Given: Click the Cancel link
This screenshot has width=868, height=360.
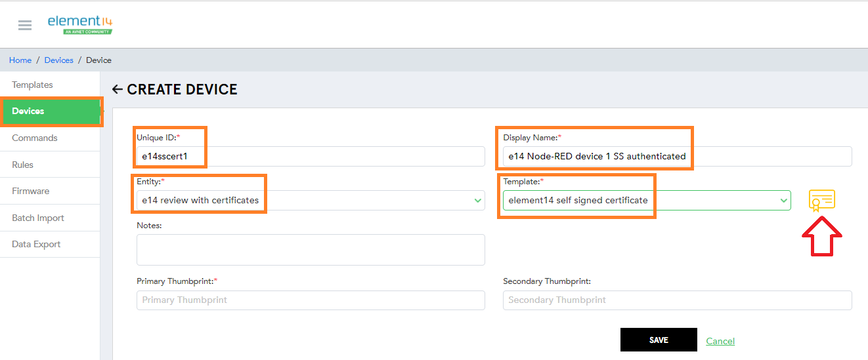Looking at the screenshot, I should (720, 341).
